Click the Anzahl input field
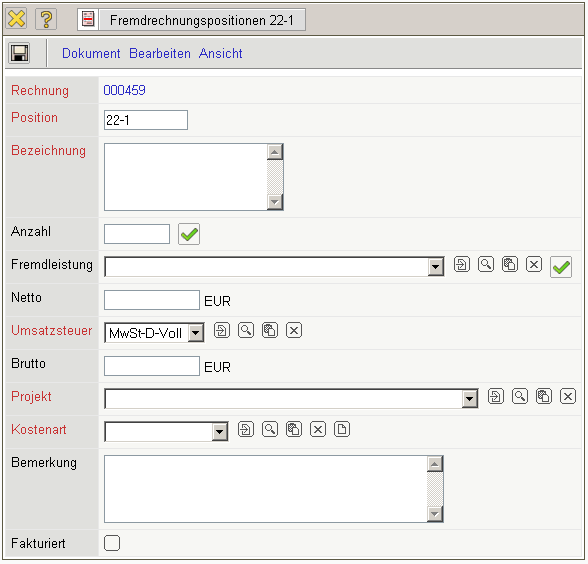Screen dimensions: 588x564 click(x=137, y=234)
